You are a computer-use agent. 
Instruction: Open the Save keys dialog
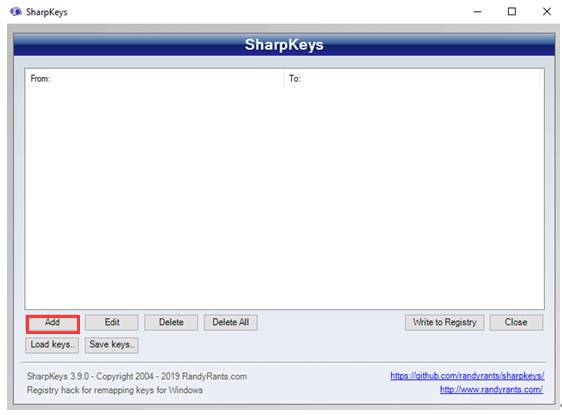pyautogui.click(x=112, y=345)
